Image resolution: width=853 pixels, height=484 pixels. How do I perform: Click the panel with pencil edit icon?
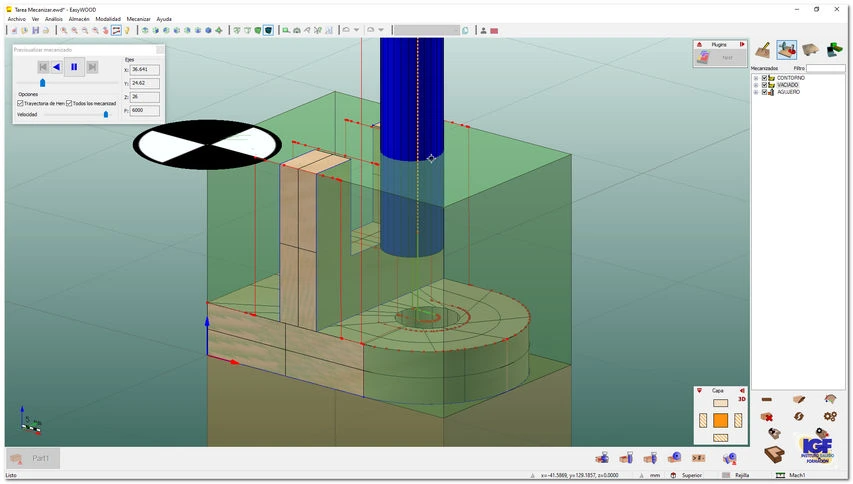coord(798,399)
